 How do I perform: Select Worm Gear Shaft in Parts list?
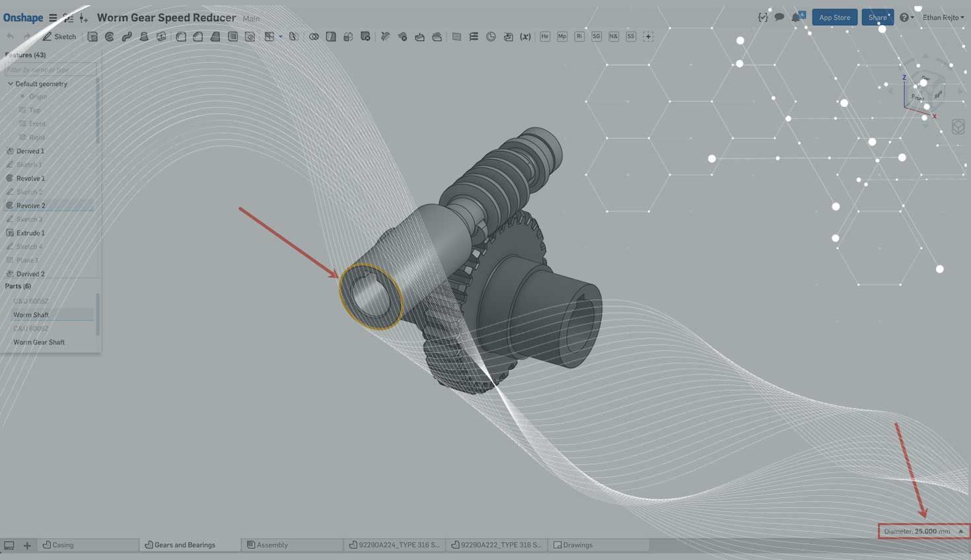(39, 342)
